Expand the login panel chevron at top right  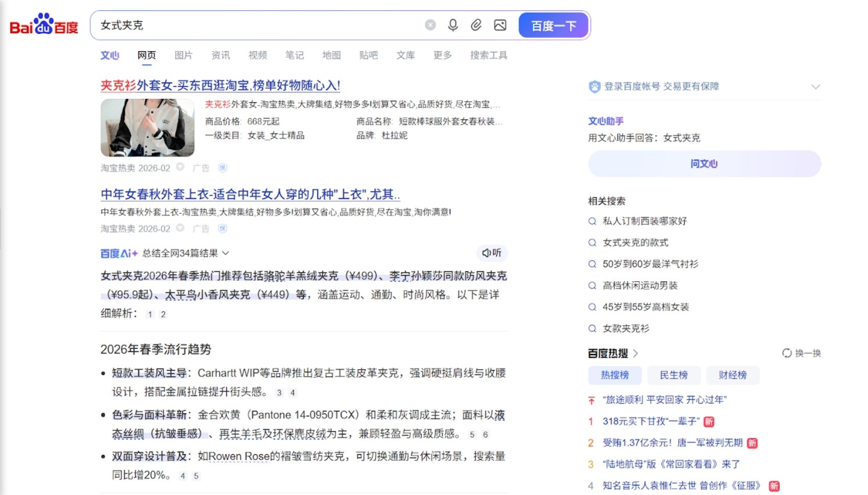pos(816,86)
